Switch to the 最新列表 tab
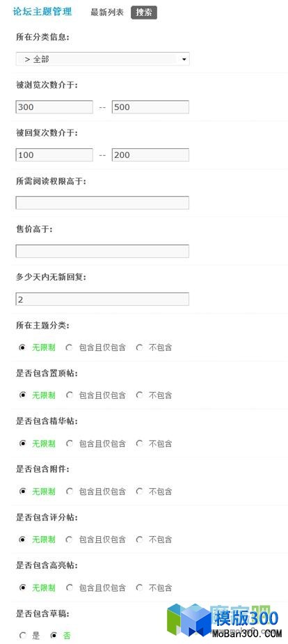The height and width of the screenshot is (644, 288). pyautogui.click(x=107, y=13)
